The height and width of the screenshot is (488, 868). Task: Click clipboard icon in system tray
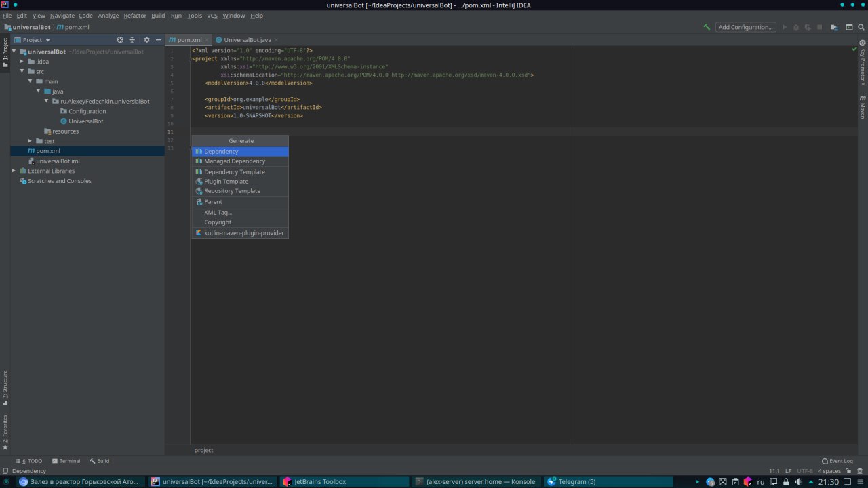pos(736,482)
